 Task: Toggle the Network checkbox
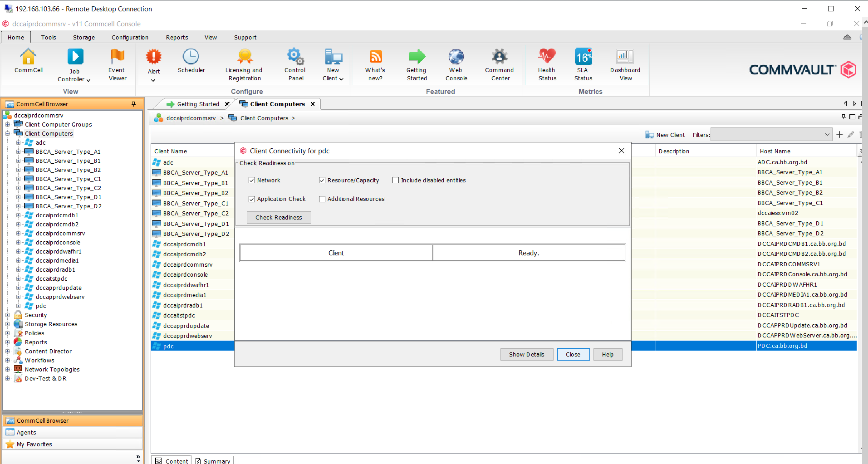(252, 180)
